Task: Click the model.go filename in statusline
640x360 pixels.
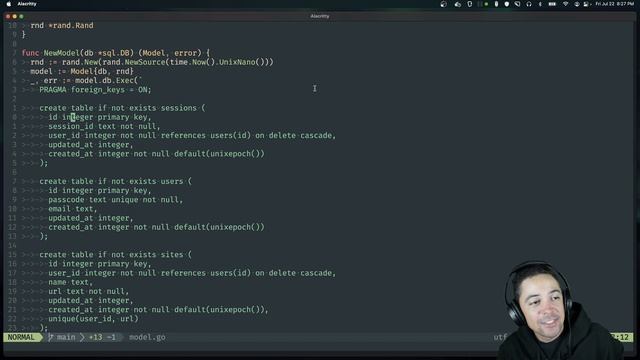Action: [147, 337]
